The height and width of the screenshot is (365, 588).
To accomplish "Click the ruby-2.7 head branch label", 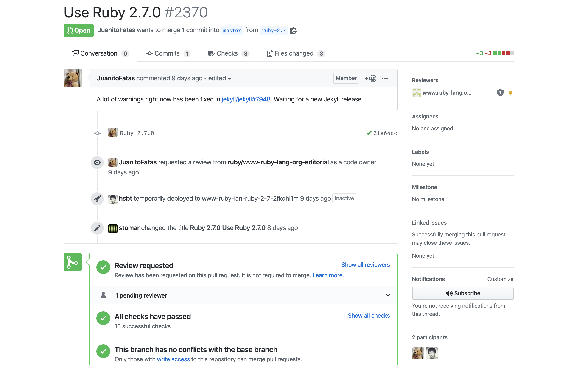I will [x=274, y=30].
